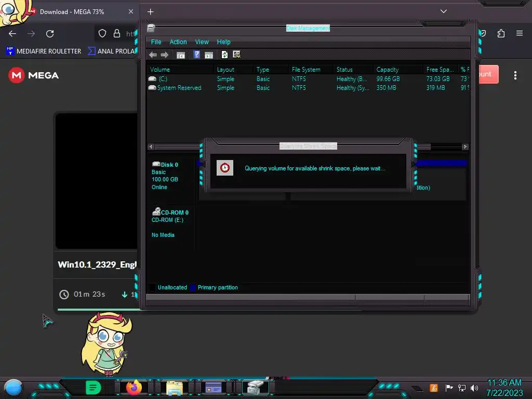This screenshot has width=532, height=399.
Task: Click the Unallocated legend black swatch
Action: click(152, 288)
